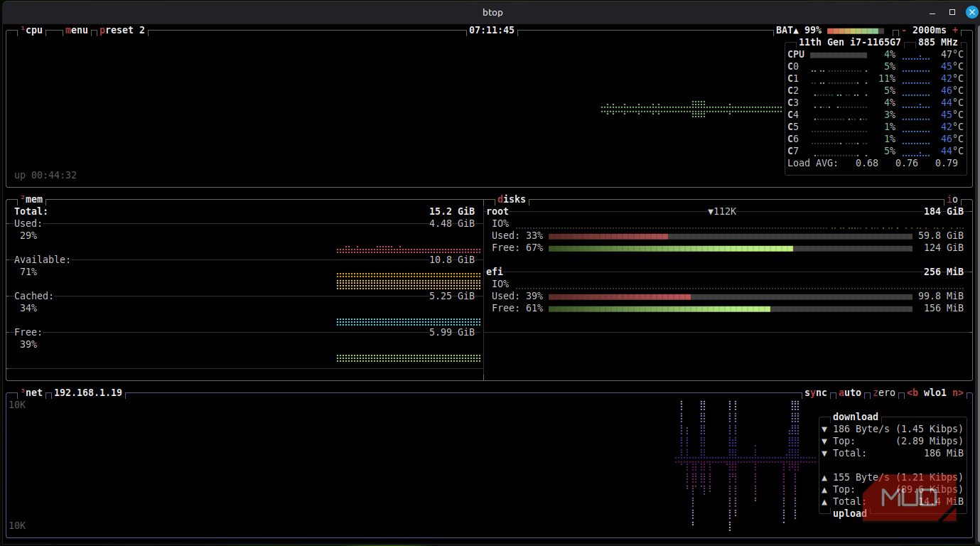Select the C1 core row at 11%
The height and width of the screenshot is (546, 980).
[876, 79]
